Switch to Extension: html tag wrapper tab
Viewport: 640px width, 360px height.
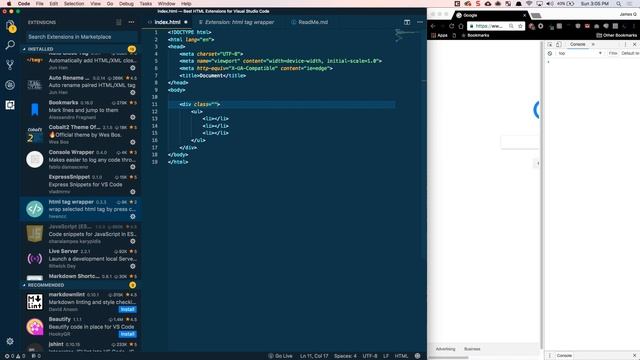pos(239,22)
